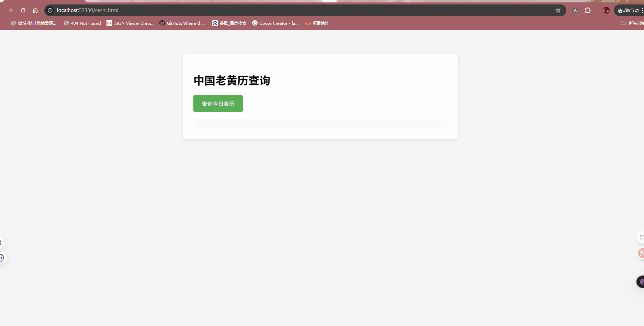This screenshot has height=326, width=644.
Task: Bookmark the page via the star icon
Action: click(x=558, y=10)
